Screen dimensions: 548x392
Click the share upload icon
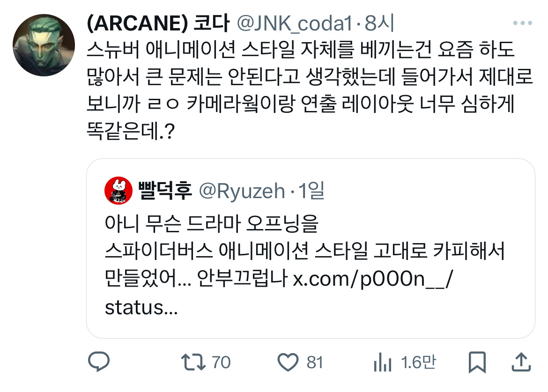pyautogui.click(x=521, y=362)
